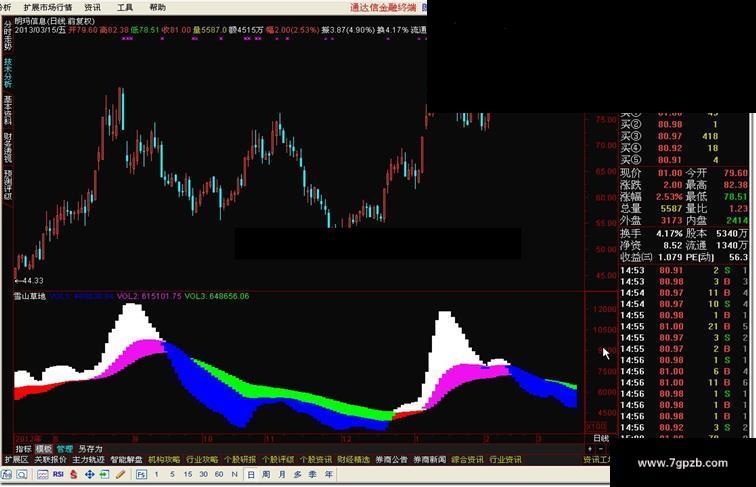Image resolution: width=756 pixels, height=487 pixels.
Task: Click the 雪山草地 indicator name
Action: click(30, 296)
